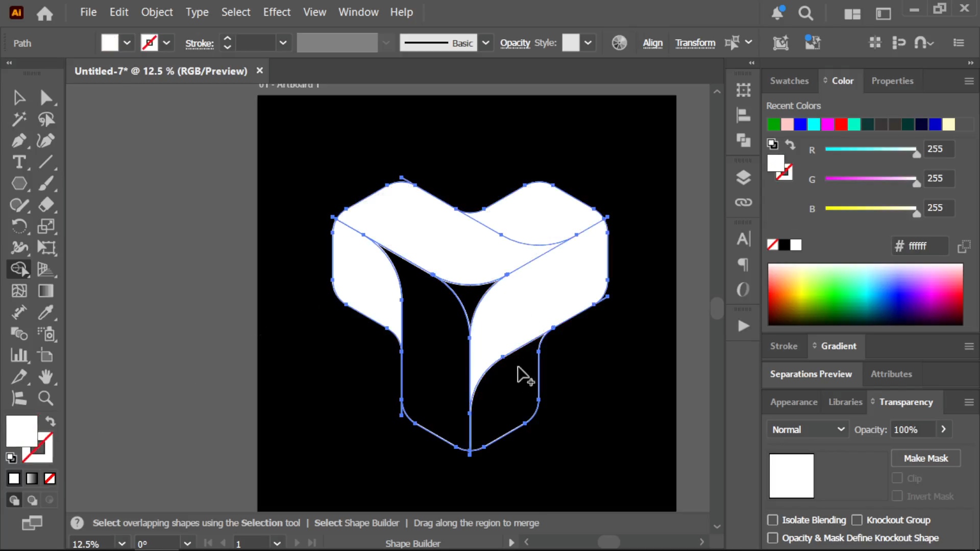Select the Lasso tool
This screenshot has height=551, width=980.
tap(46, 119)
